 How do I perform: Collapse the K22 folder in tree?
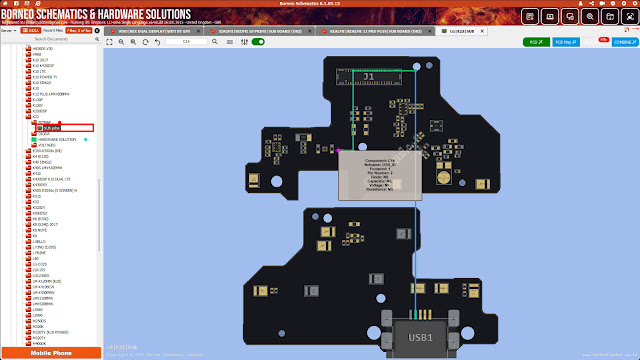pyautogui.click(x=36, y=117)
